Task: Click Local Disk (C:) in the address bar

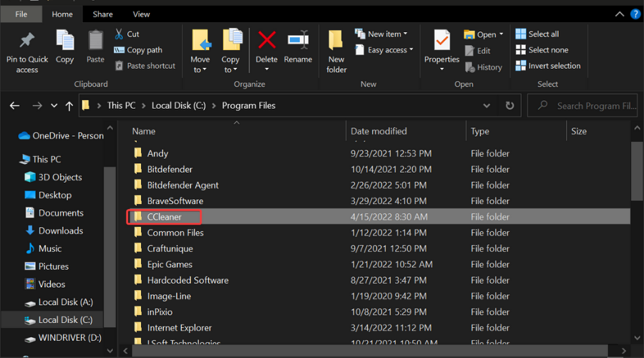Action: (x=179, y=105)
